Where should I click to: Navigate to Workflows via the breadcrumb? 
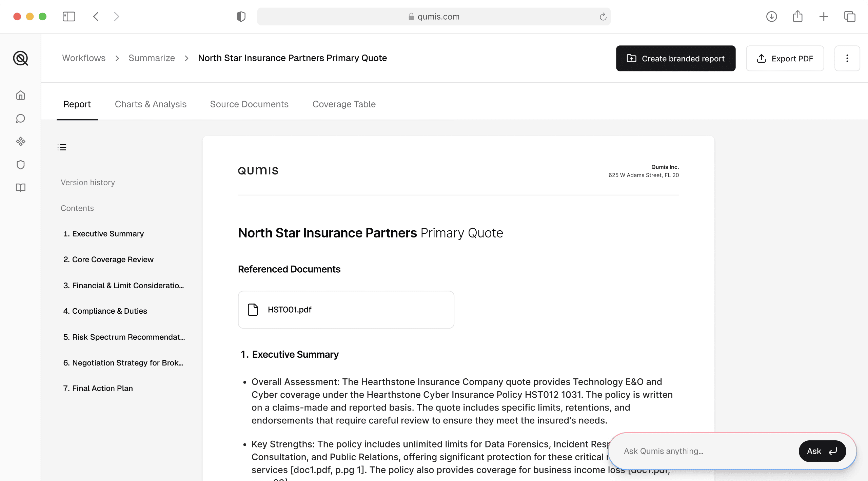tap(83, 58)
